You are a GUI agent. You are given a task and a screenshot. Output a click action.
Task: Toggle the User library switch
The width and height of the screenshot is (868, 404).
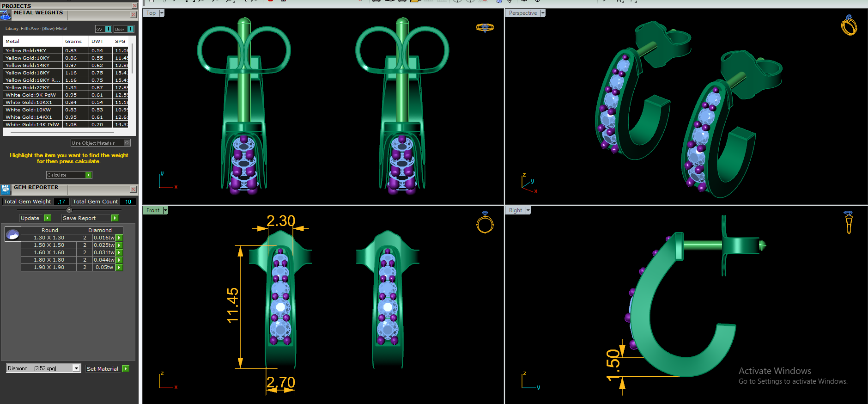124,29
